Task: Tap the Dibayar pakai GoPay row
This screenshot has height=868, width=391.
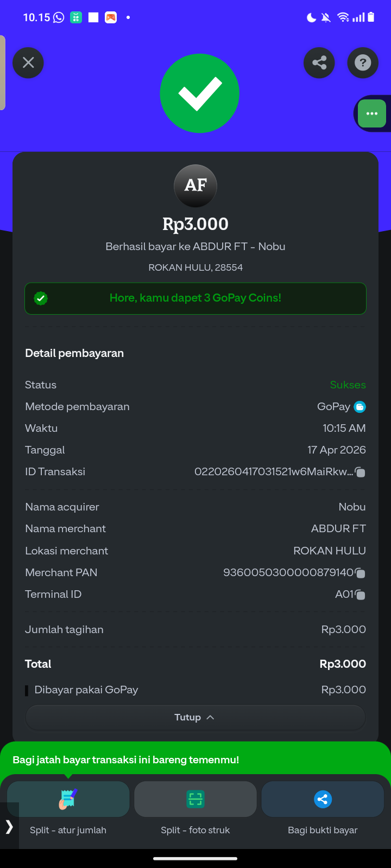Action: (x=195, y=690)
